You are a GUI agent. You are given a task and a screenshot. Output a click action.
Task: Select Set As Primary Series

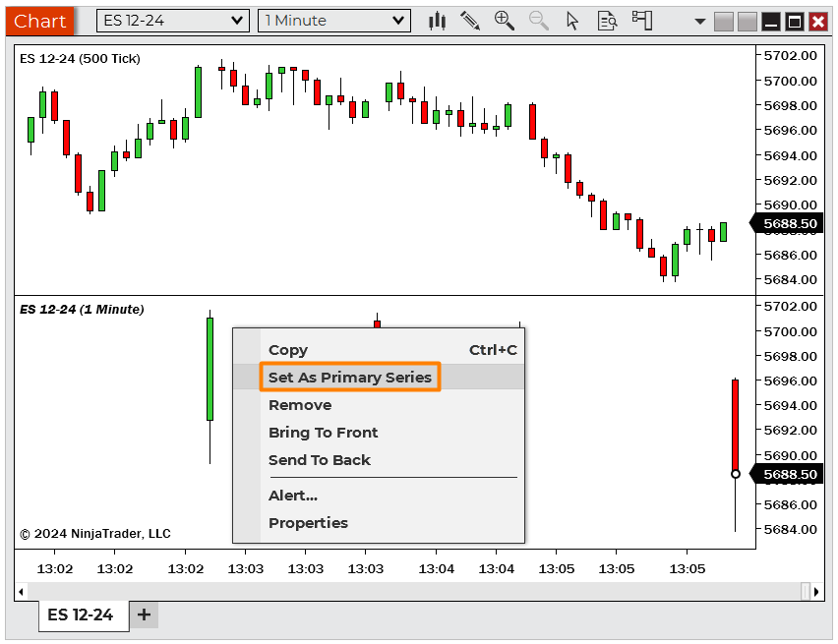click(379, 378)
